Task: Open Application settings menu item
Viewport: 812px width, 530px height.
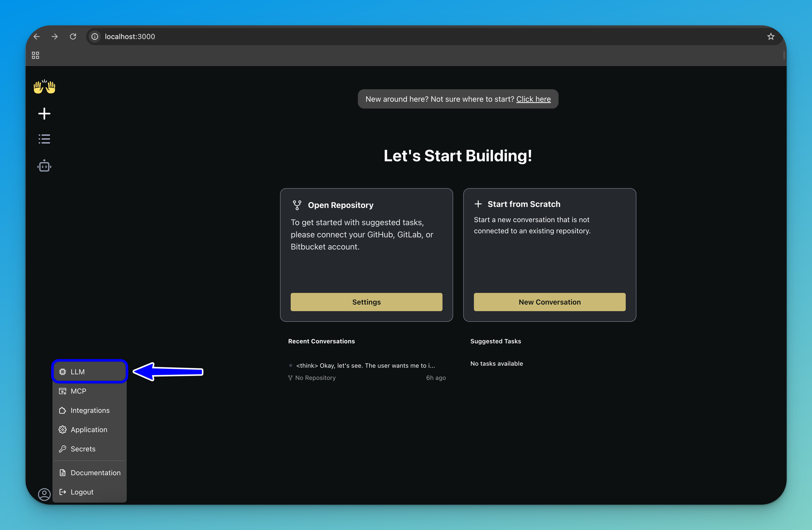Action: [89, 430]
